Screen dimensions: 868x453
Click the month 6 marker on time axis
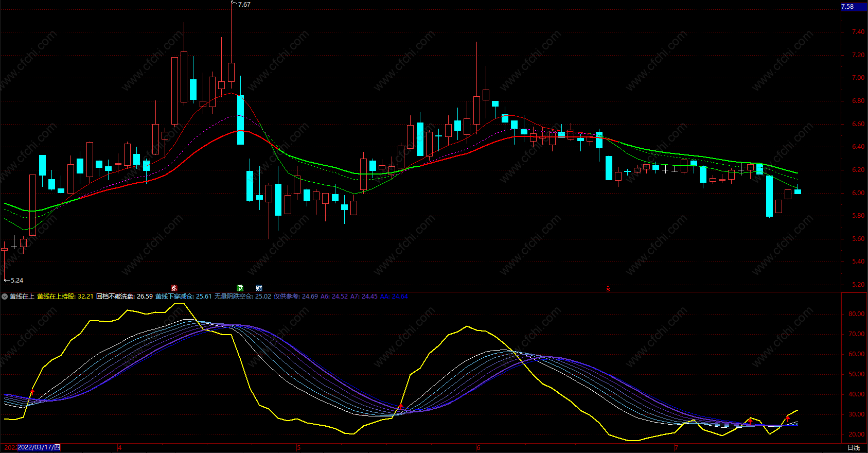[x=479, y=448]
